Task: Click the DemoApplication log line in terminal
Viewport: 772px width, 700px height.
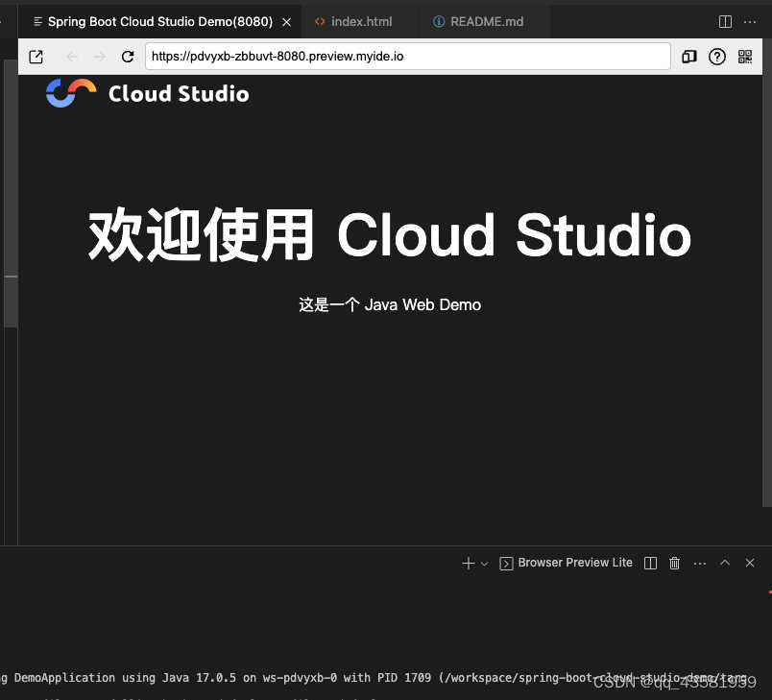Action: click(x=374, y=678)
